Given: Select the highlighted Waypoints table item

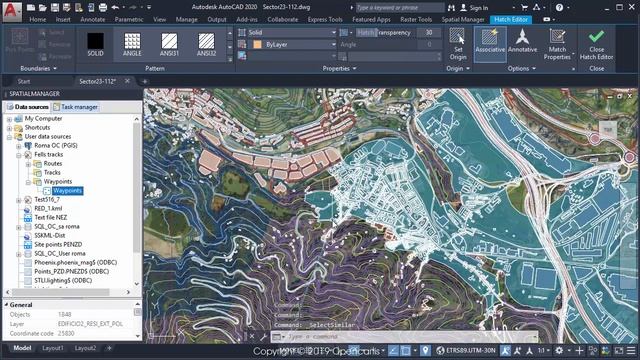Looking at the screenshot, I should pyautogui.click(x=67, y=191).
